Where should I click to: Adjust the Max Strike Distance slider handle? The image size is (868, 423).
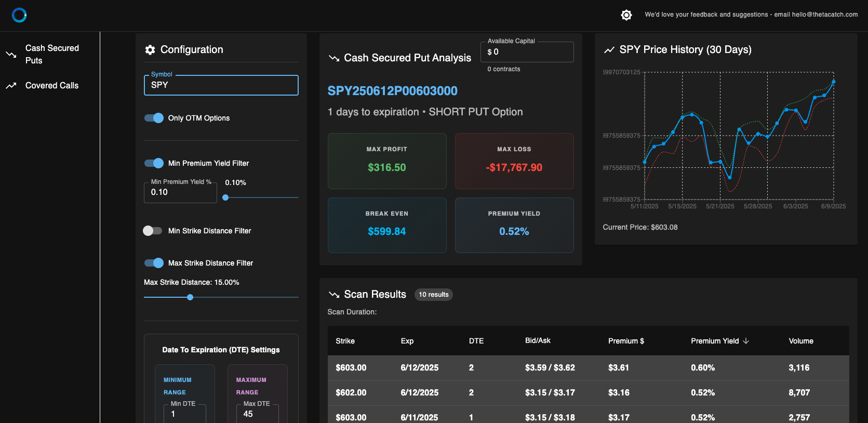pyautogui.click(x=190, y=297)
